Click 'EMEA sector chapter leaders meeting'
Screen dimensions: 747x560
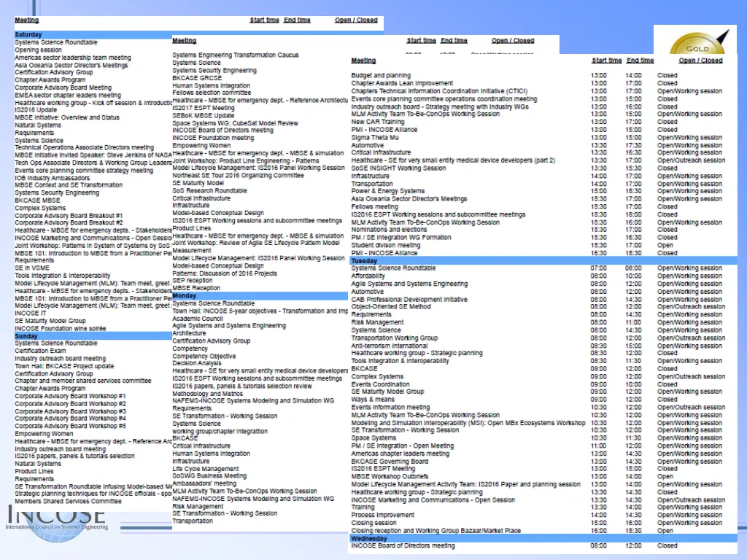click(x=68, y=96)
